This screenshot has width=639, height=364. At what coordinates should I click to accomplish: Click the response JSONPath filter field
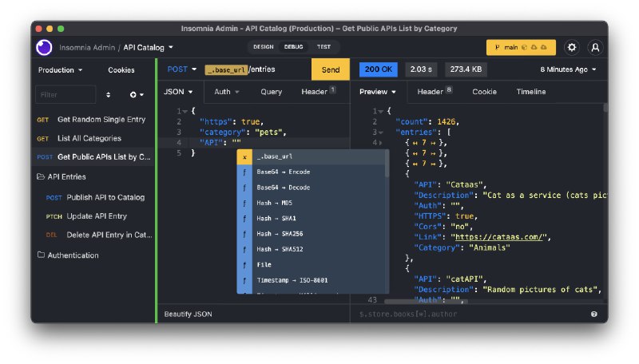coord(470,314)
